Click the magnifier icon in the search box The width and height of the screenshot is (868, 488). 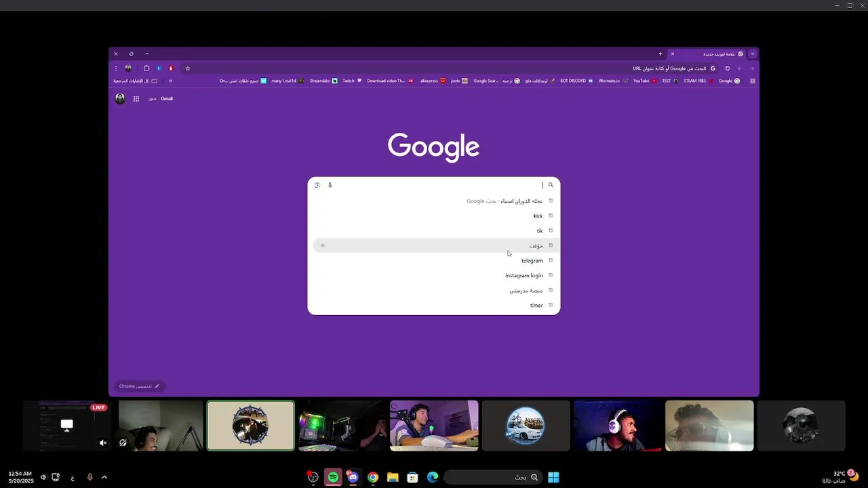point(551,185)
